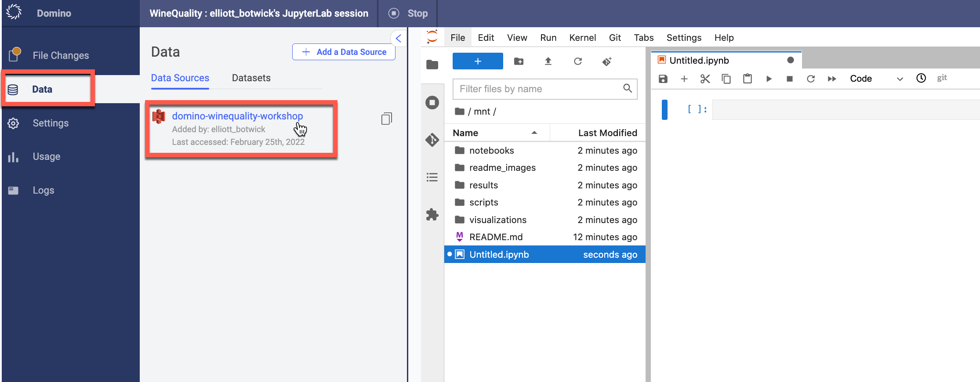Select the results folder
This screenshot has height=382, width=980.
(545, 185)
